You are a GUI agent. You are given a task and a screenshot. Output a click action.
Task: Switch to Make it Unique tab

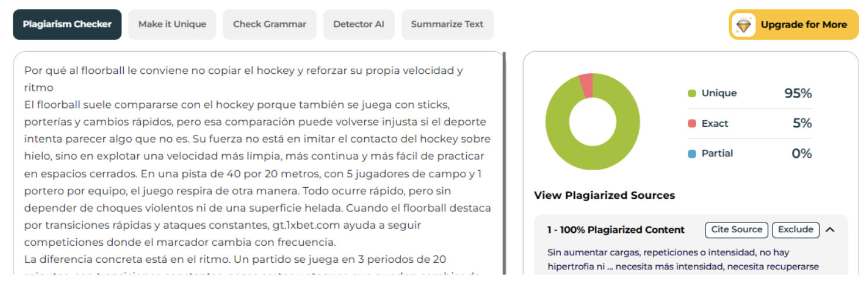172,25
